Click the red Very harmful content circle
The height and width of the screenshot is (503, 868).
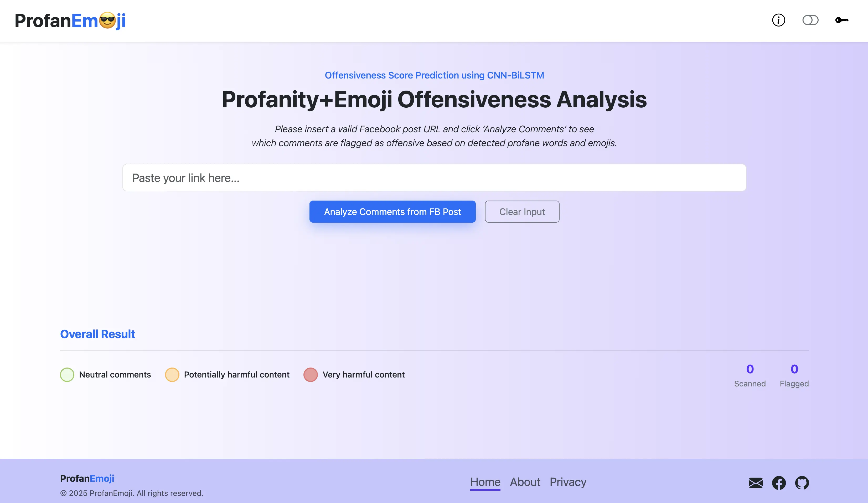[x=310, y=375]
